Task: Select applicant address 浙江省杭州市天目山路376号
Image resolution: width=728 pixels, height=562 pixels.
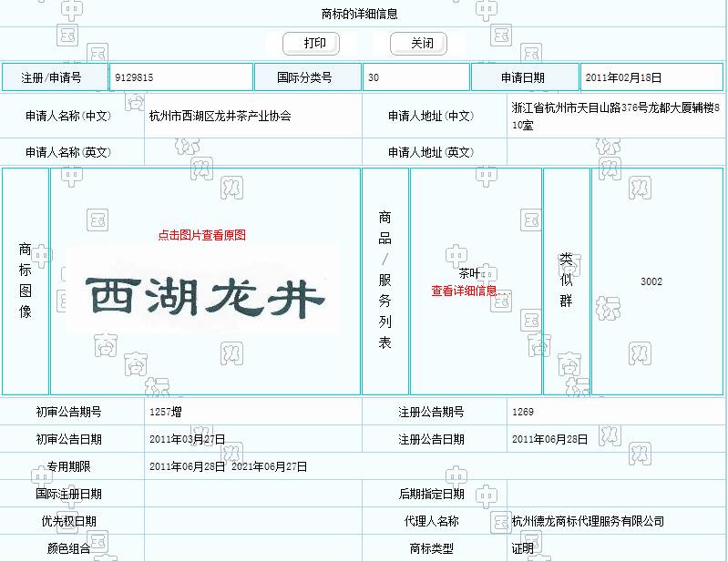Action: pos(579,107)
